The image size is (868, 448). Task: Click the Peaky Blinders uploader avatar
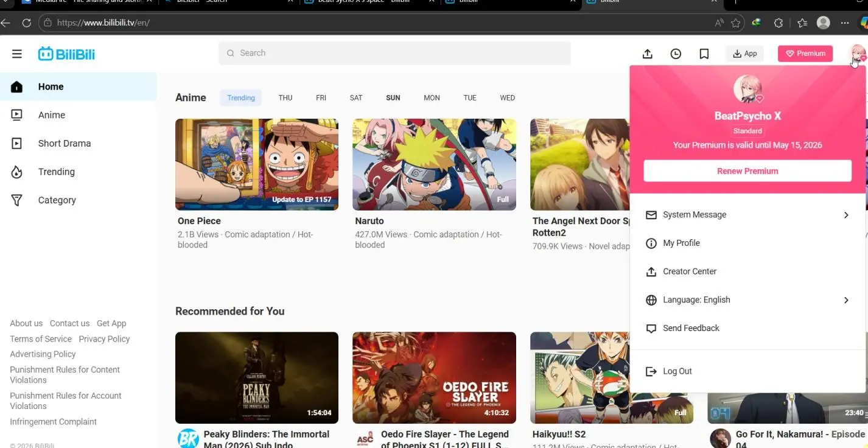pos(187,438)
